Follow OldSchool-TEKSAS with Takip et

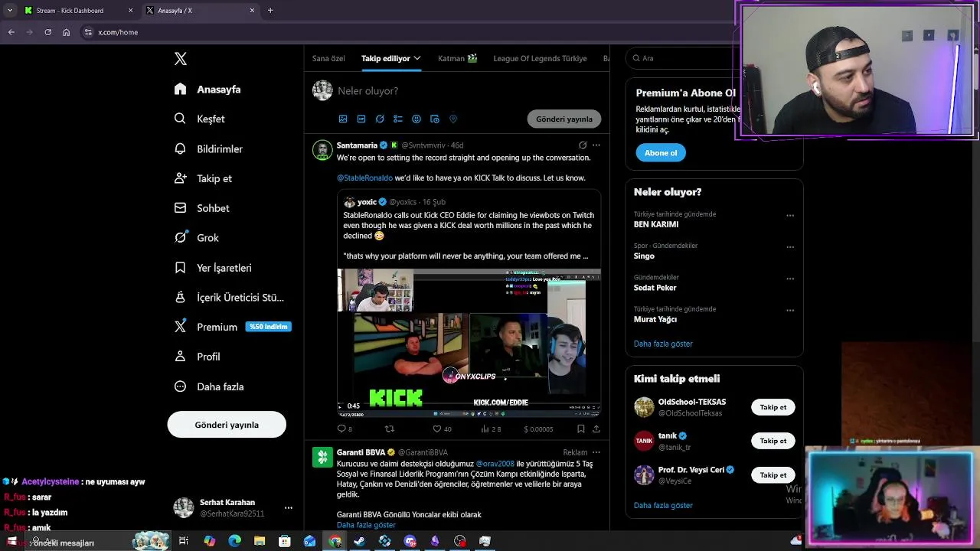tap(773, 407)
